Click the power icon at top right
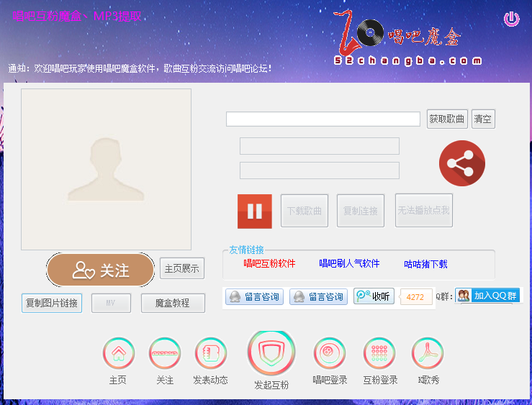Viewport: 532px width, 405px height. click(511, 19)
